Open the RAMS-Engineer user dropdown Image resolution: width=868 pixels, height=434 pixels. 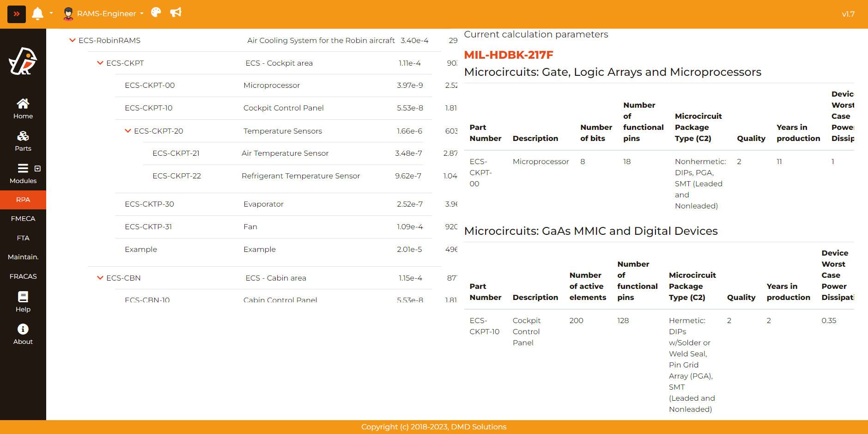(x=104, y=13)
